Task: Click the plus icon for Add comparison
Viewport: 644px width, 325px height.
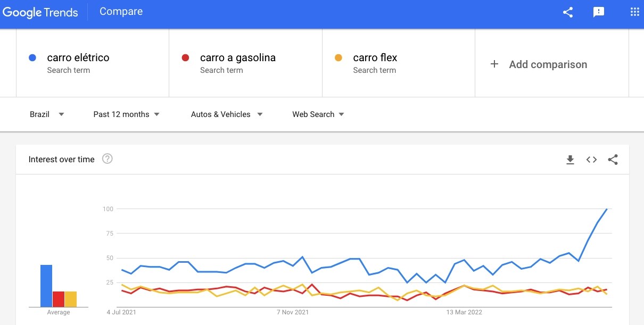Action: point(494,64)
